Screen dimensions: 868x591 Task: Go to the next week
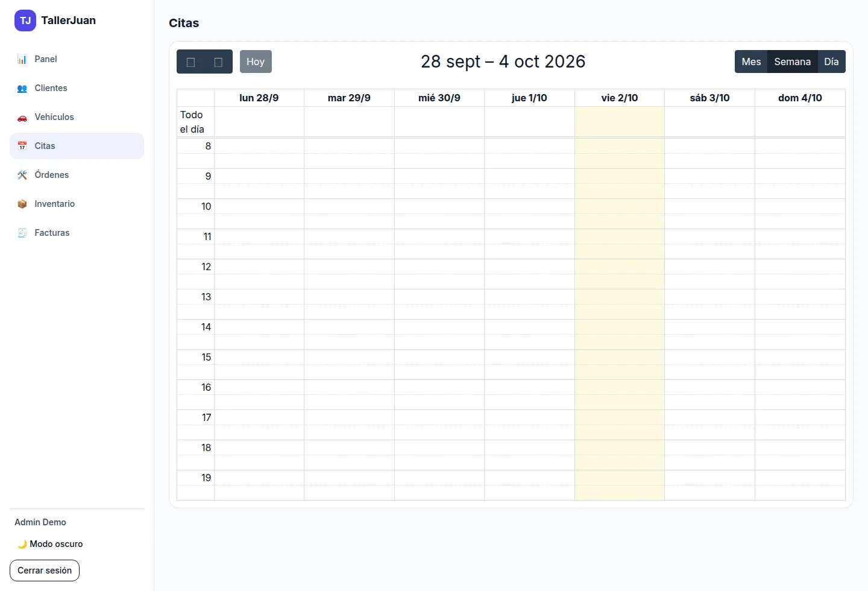(x=218, y=62)
